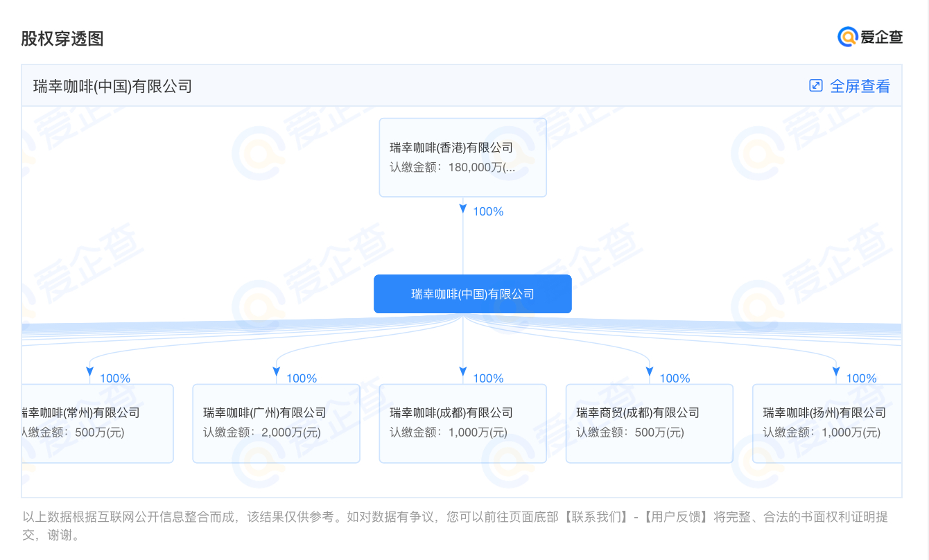929x560 pixels.
Task: Click 认缴金额：2,000万(元) under 广州 company
Action: [262, 432]
